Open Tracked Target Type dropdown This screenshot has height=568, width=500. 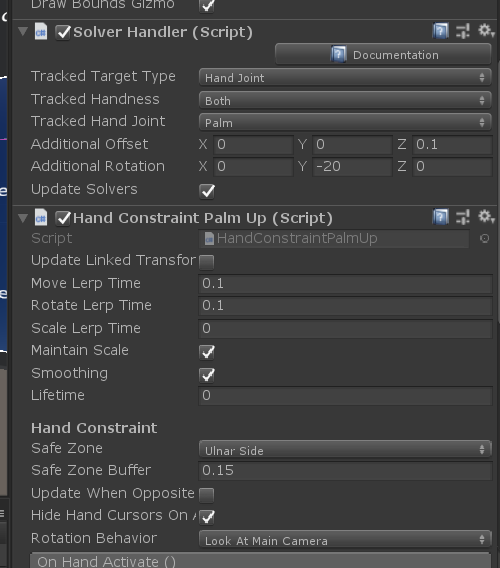click(345, 78)
